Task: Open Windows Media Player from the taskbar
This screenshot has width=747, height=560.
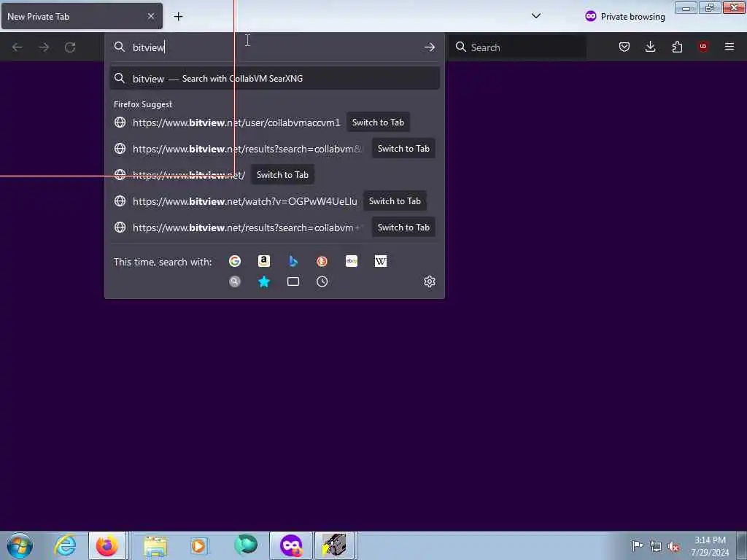Action: pyautogui.click(x=199, y=545)
